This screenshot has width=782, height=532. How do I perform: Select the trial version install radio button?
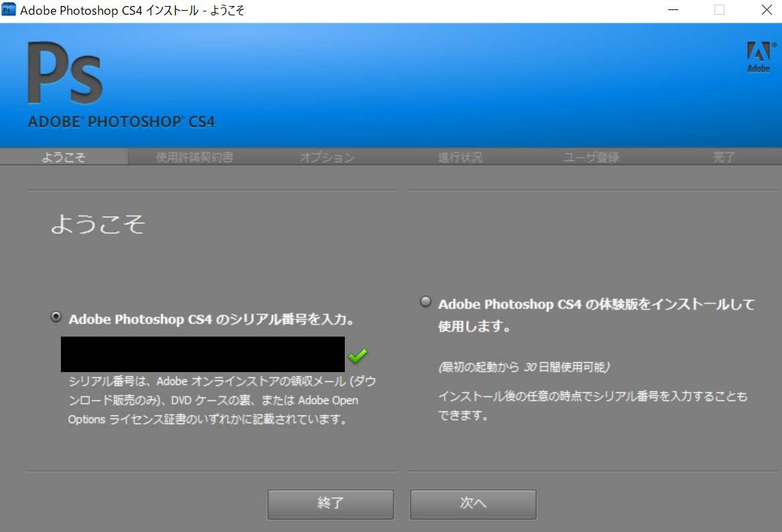[425, 301]
